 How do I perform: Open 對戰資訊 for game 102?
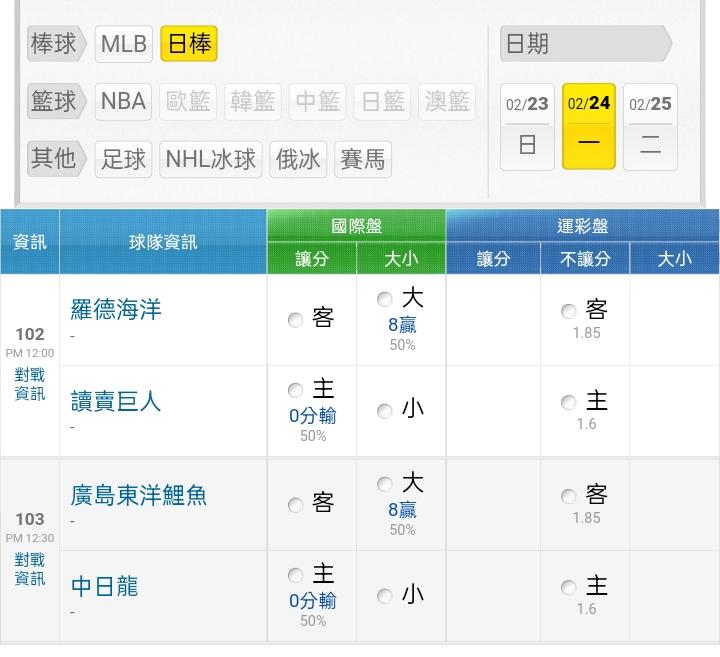[x=30, y=384]
